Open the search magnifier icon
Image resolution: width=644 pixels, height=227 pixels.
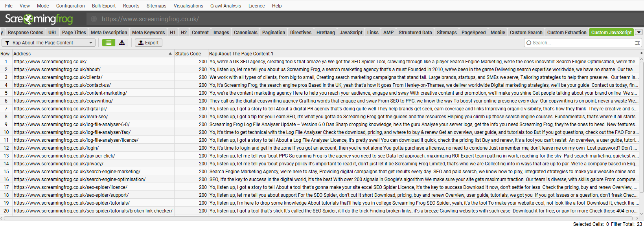(530, 42)
